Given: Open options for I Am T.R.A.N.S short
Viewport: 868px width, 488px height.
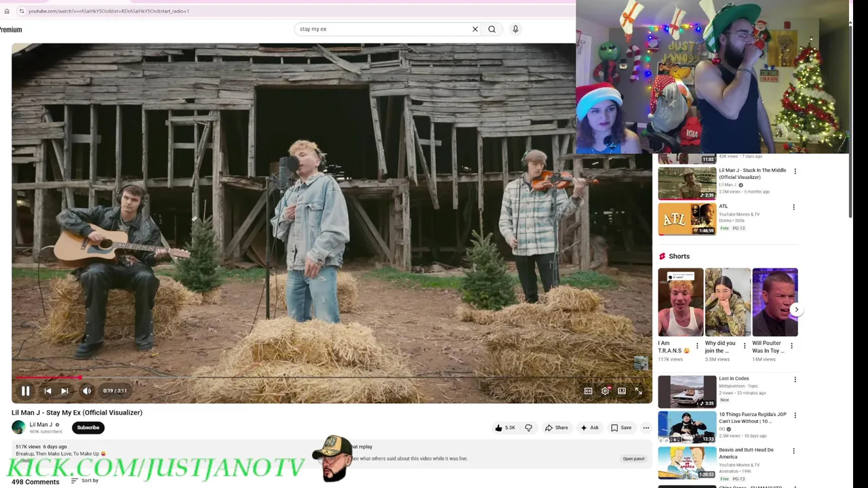Looking at the screenshot, I should (697, 346).
